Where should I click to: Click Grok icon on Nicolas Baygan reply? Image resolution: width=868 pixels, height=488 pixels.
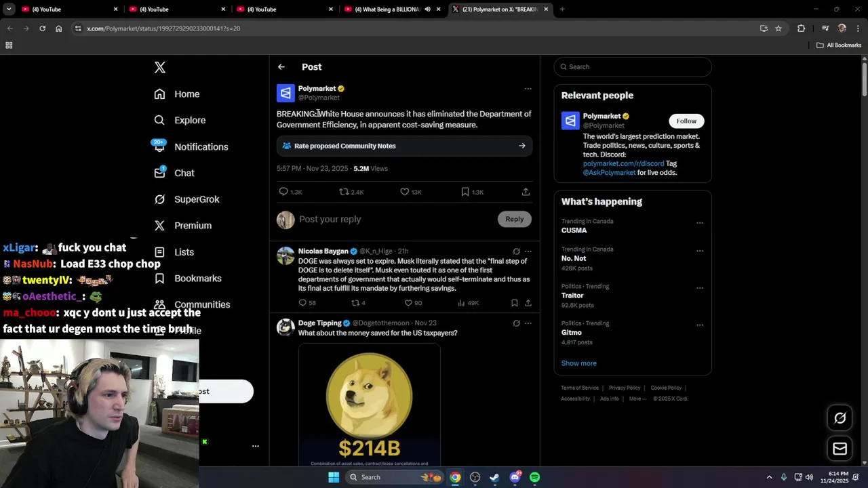click(517, 251)
